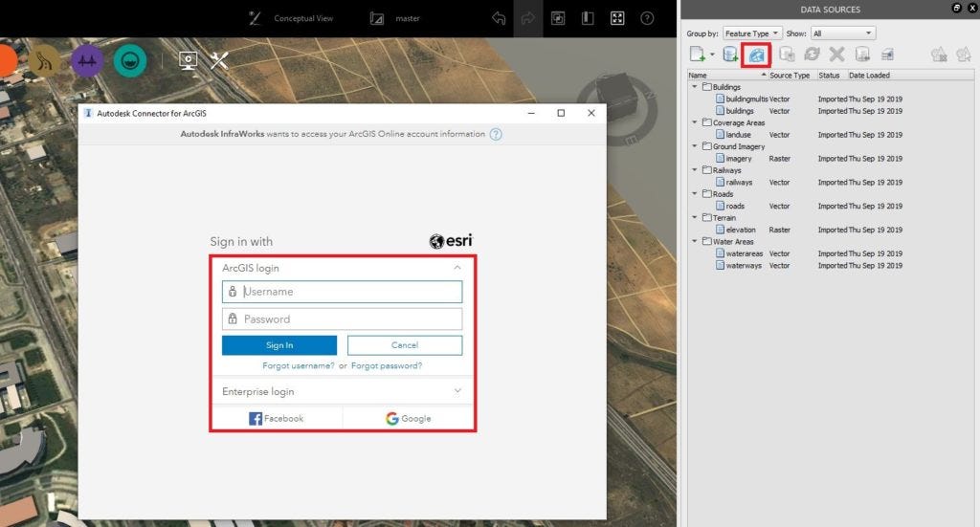This screenshot has height=527, width=980.
Task: Click the Conceptual View label in top bar
Action: [x=303, y=18]
